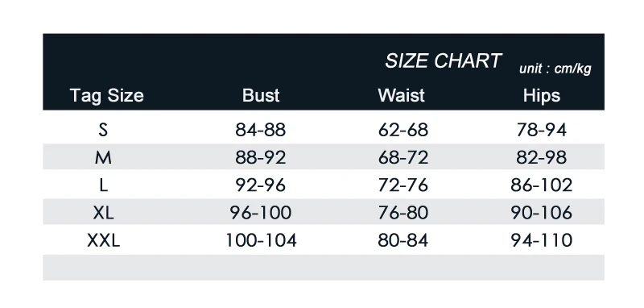This screenshot has width=644, height=308.
Task: Select the XL tag size cell
Action: 103,213
